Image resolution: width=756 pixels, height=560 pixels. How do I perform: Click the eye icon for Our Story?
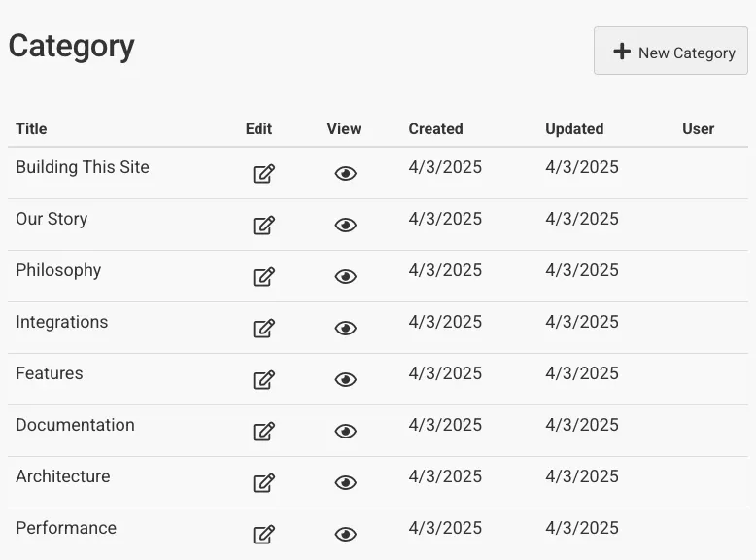[345, 226]
